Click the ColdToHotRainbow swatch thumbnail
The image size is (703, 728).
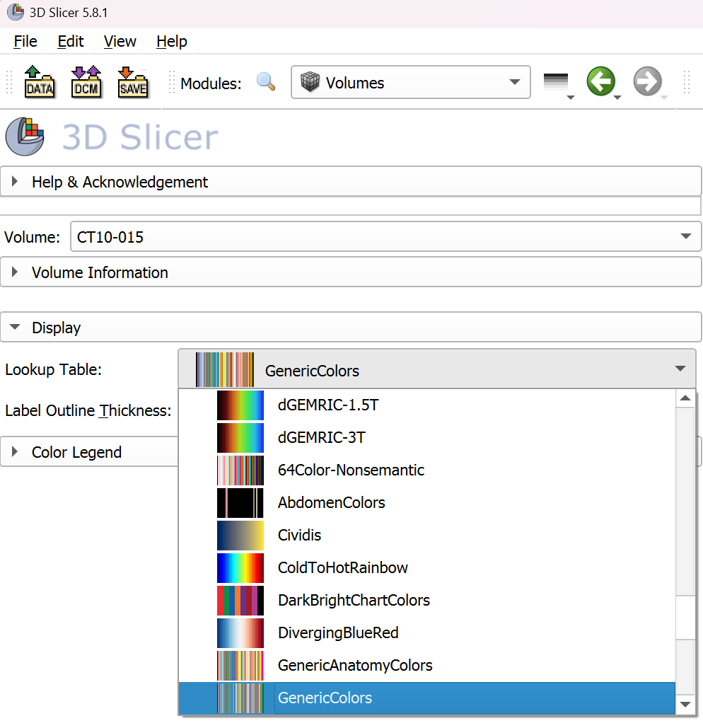[x=240, y=567]
